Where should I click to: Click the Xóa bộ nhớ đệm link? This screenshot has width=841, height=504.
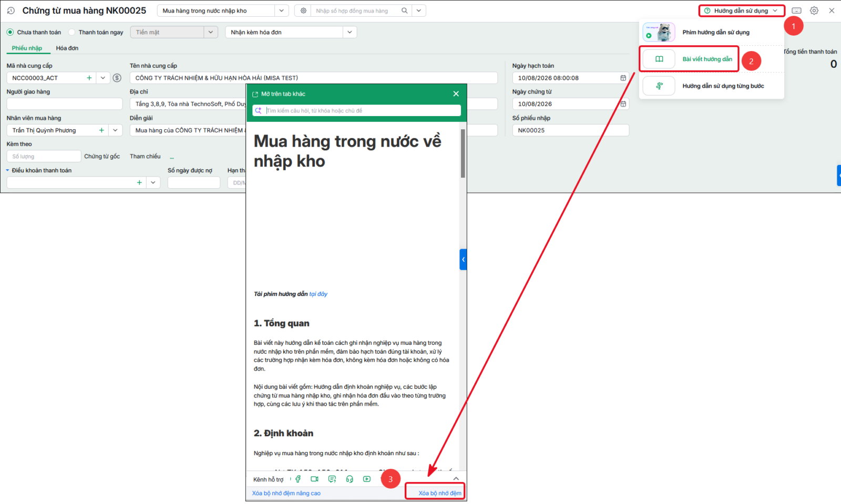point(440,493)
